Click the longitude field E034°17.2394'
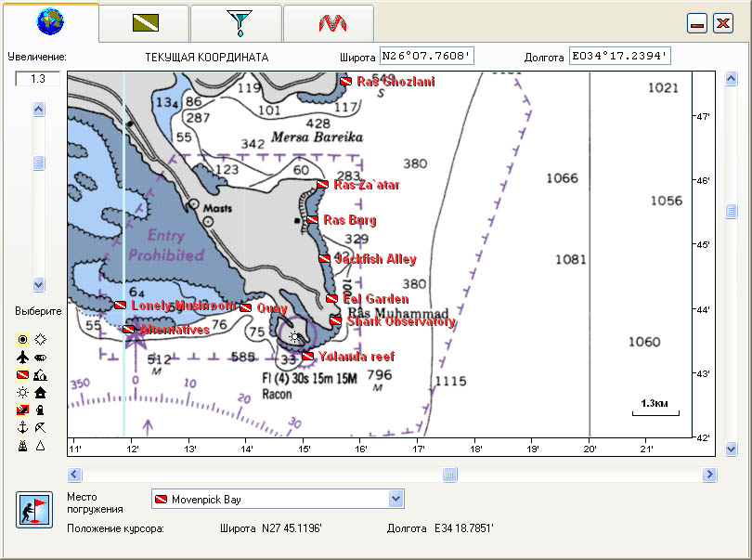This screenshot has width=752, height=560. (619, 56)
